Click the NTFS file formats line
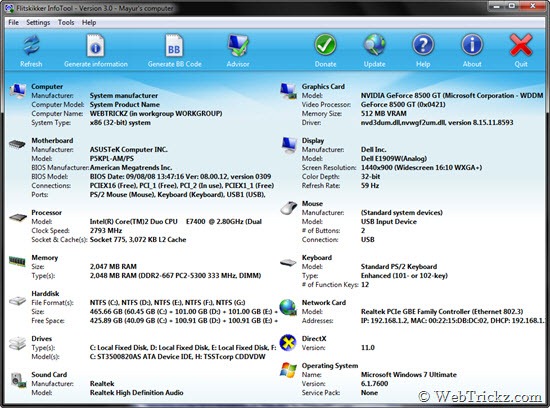 (x=167, y=303)
